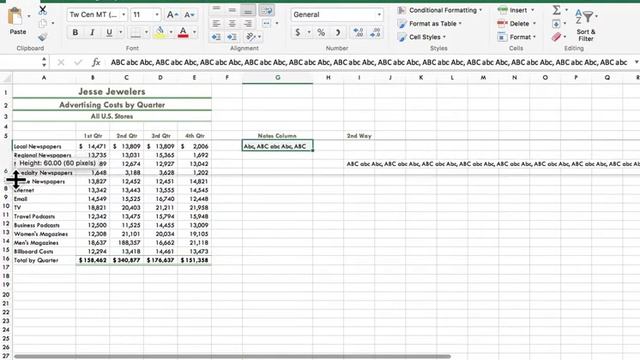Expand the Insert cells dropdown arrow
The width and height of the screenshot is (640, 360).
coord(532,10)
